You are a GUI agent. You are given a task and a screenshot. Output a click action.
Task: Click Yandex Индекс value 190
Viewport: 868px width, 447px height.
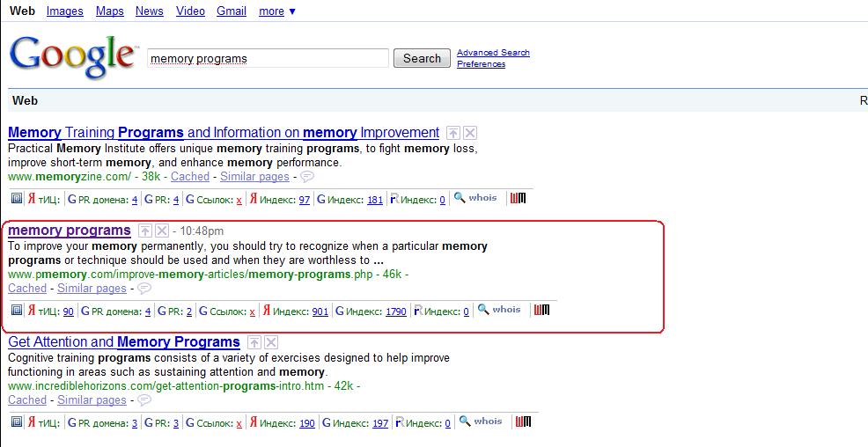[x=306, y=423]
